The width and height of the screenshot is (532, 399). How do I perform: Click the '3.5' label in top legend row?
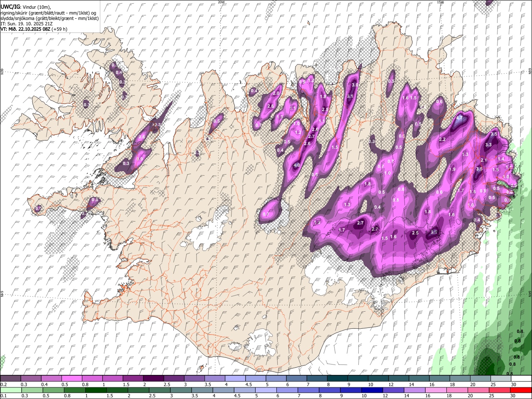click(208, 384)
